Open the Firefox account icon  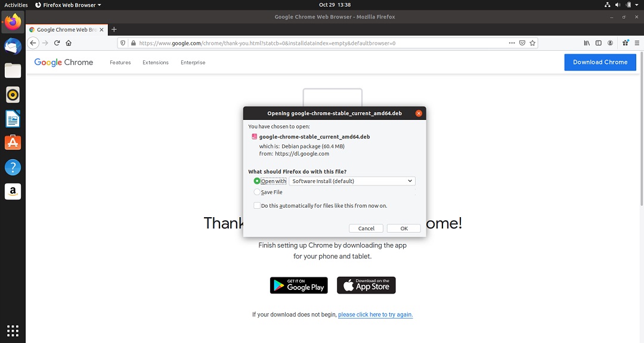[x=611, y=43]
